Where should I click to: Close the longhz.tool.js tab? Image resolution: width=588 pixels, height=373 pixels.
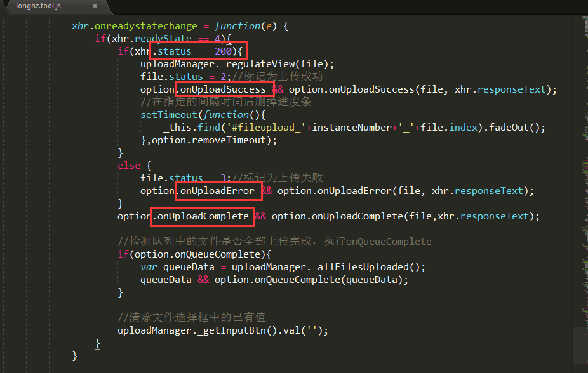pos(95,6)
